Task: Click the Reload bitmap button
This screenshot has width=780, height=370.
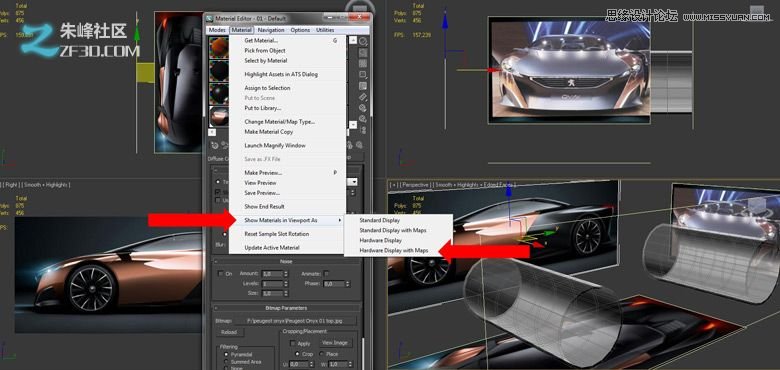Action: point(230,332)
